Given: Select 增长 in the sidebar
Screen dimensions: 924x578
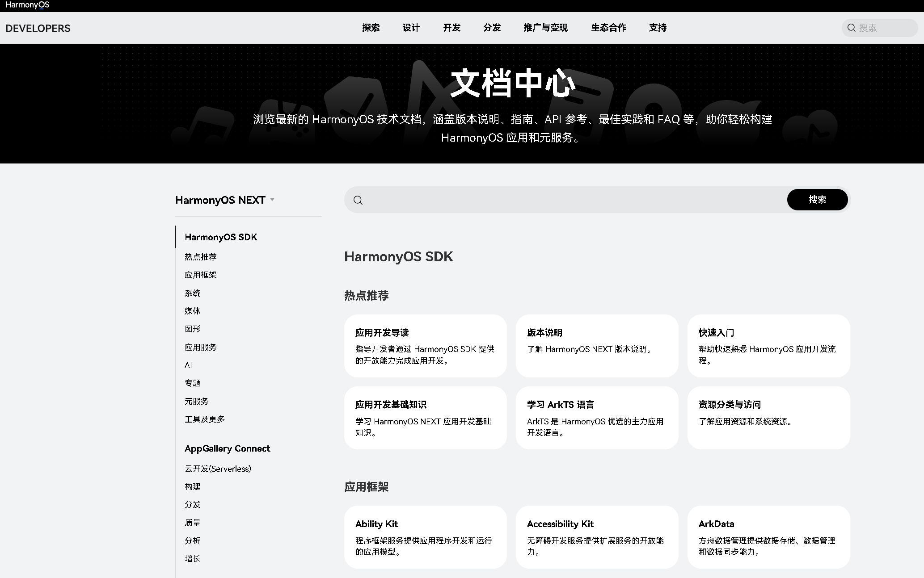Looking at the screenshot, I should coord(193,558).
